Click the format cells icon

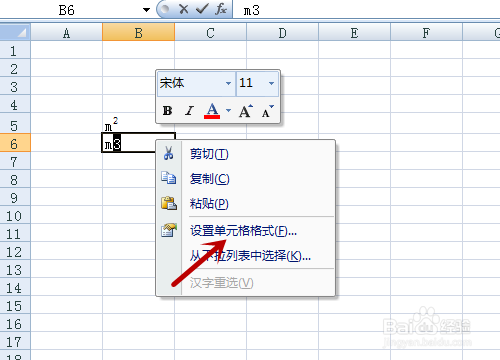169,230
